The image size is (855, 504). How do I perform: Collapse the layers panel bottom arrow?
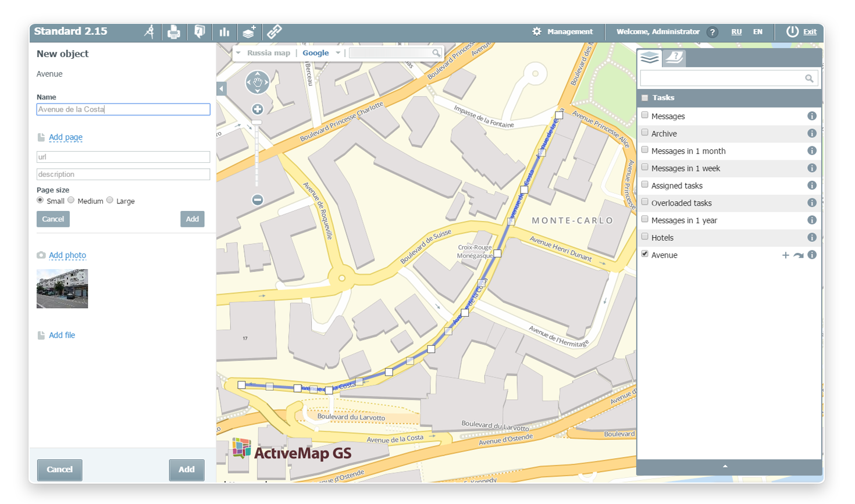pyautogui.click(x=725, y=466)
